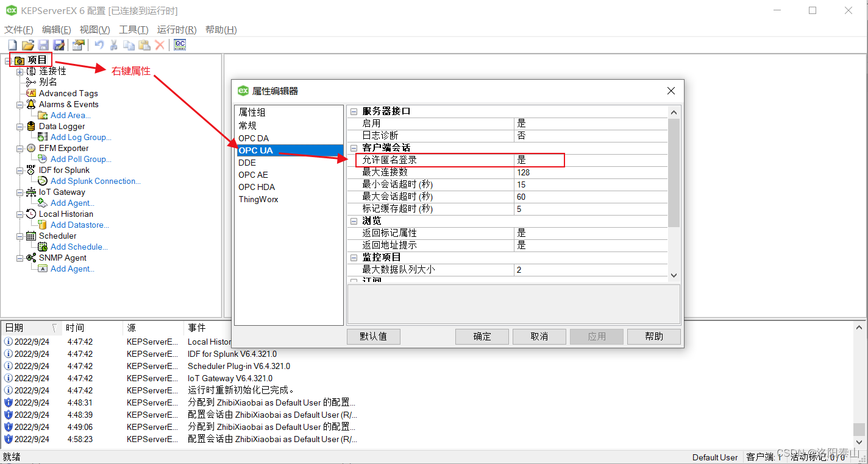This screenshot has height=464, width=868.
Task: Select the EFM Exporter node icon
Action: [x=31, y=148]
